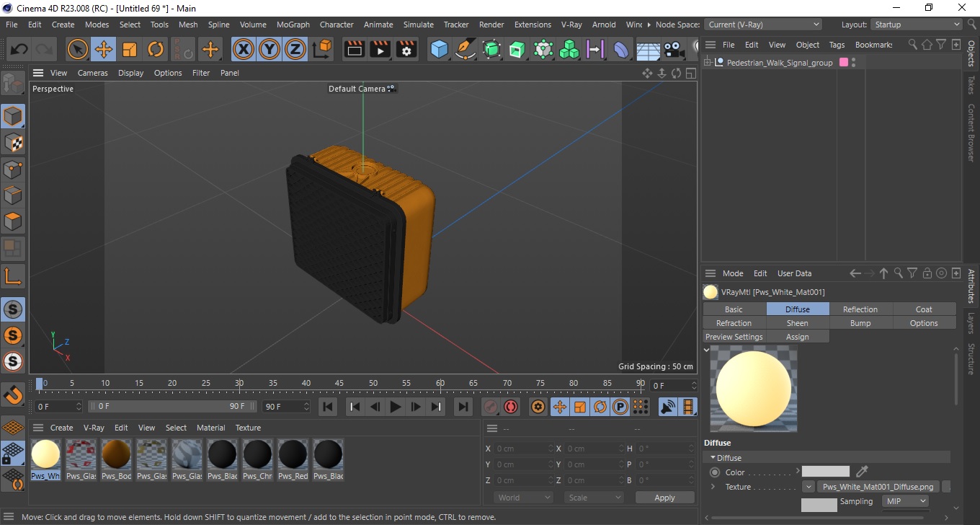Click the viewport maximize toggle icon
Viewport: 980px width, 525px height.
(x=690, y=73)
